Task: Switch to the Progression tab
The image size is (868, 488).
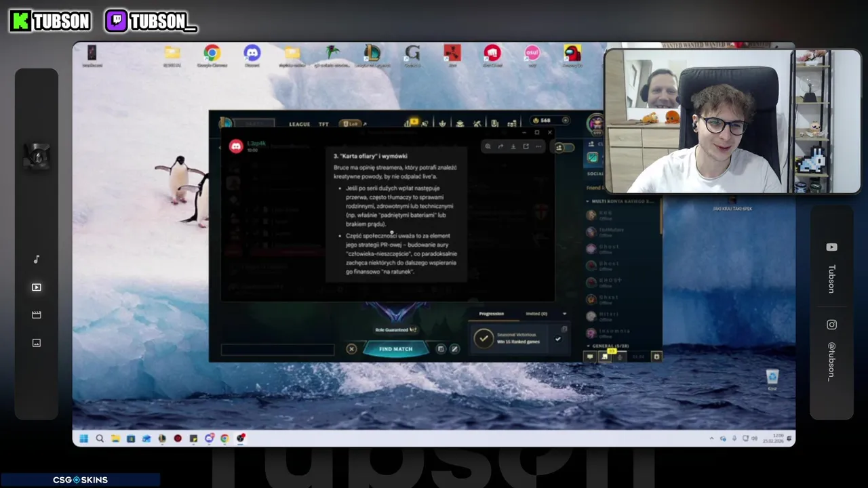Action: (492, 314)
